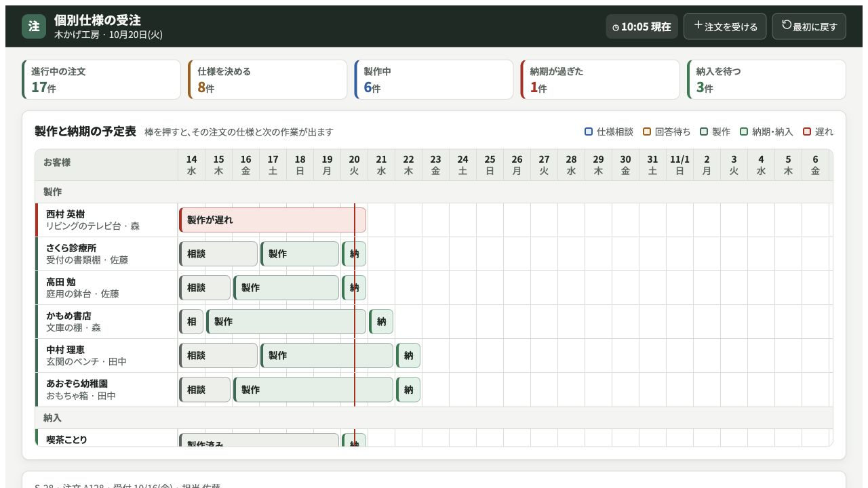Click the reset arrow icon on 最初に戻す
This screenshot has height=488, width=868.
pos(787,25)
